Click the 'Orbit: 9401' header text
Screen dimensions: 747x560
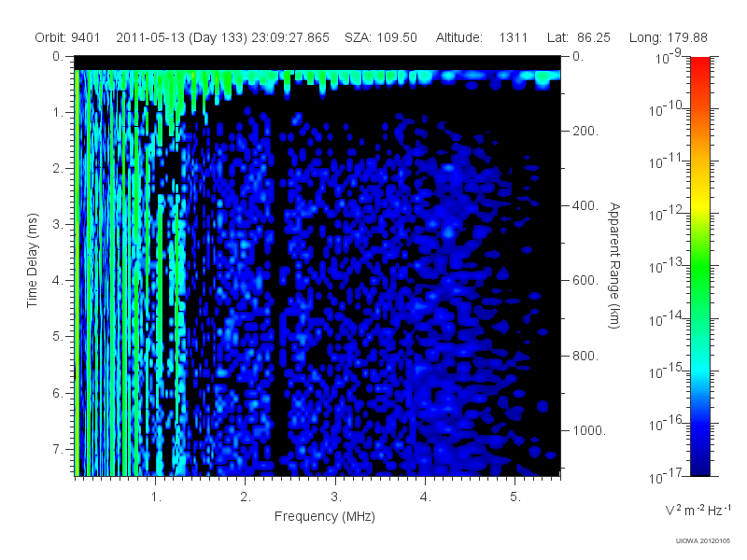click(67, 37)
